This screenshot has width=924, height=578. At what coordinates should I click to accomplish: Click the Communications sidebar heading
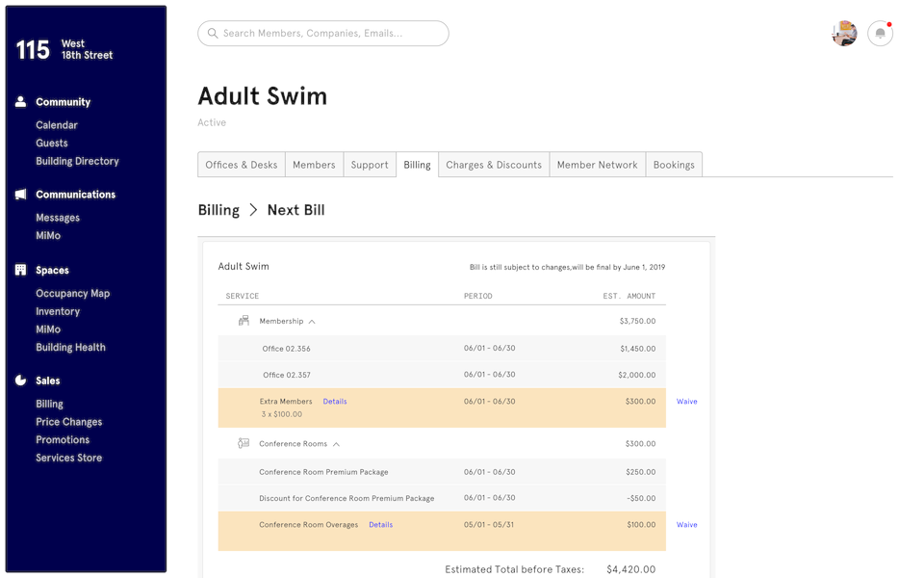pyautogui.click(x=75, y=195)
